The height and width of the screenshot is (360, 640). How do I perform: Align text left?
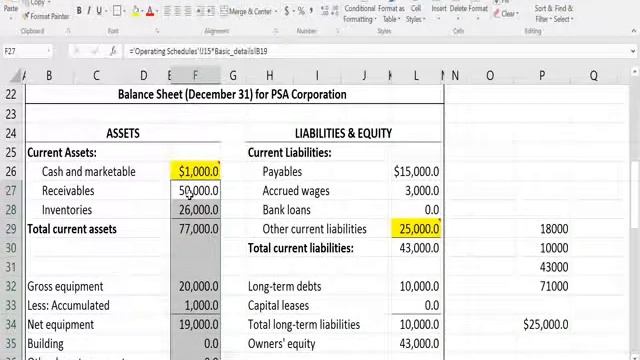(x=167, y=11)
